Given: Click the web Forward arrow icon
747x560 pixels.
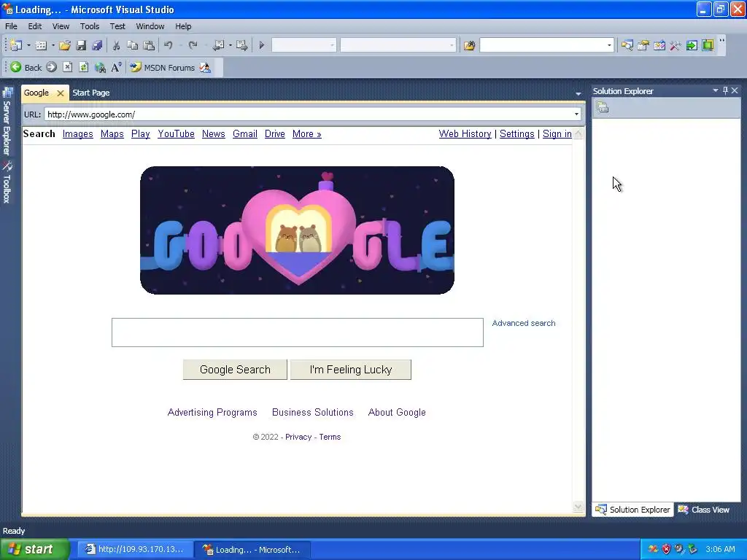Looking at the screenshot, I should pos(52,67).
